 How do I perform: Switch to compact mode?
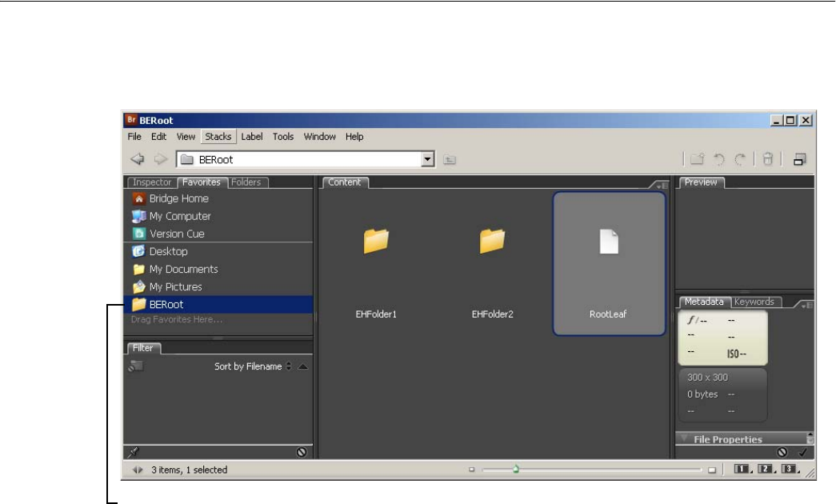point(799,159)
